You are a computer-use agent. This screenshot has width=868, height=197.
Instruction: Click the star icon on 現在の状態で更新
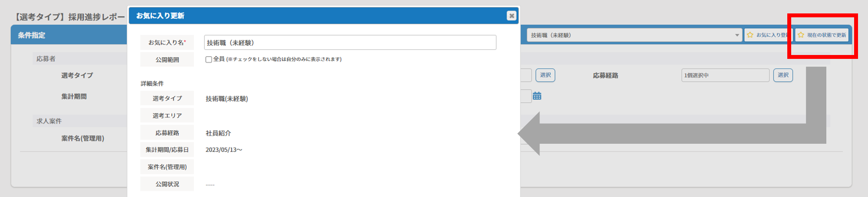tap(801, 35)
